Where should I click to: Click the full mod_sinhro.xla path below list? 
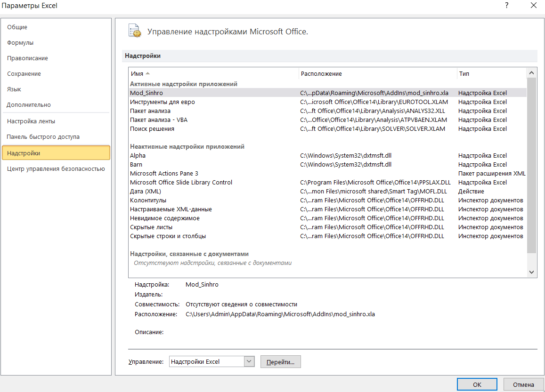coord(280,314)
